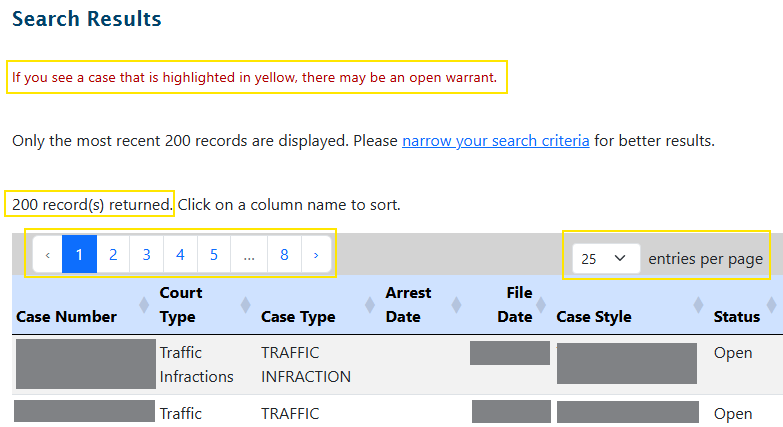Click the entries per page label
The height and width of the screenshot is (427, 783).
coord(706,259)
